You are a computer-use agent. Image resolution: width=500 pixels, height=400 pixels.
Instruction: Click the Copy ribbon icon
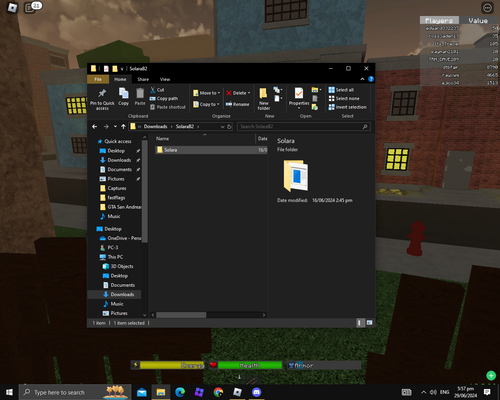pos(123,97)
